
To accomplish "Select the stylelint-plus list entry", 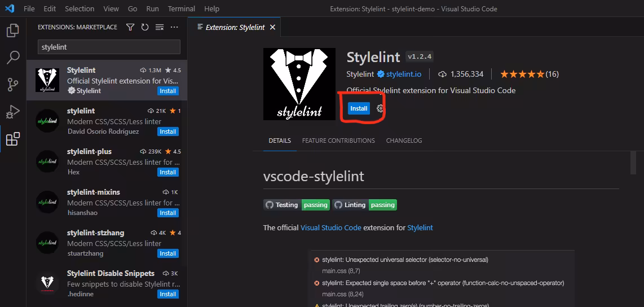I will click(107, 161).
